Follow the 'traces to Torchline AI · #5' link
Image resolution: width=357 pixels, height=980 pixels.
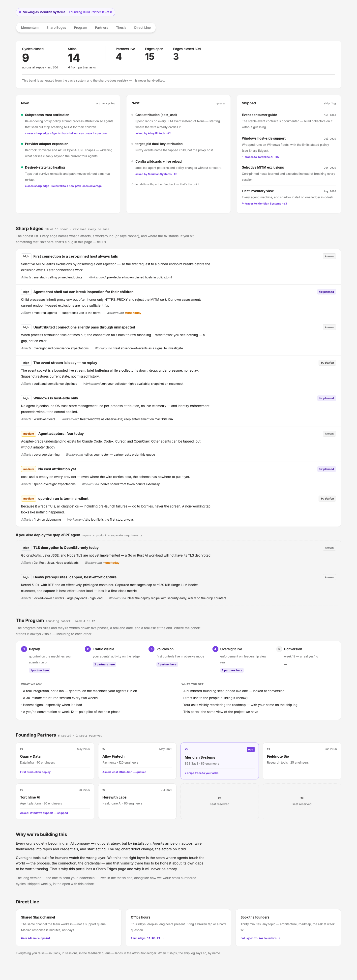click(x=260, y=157)
